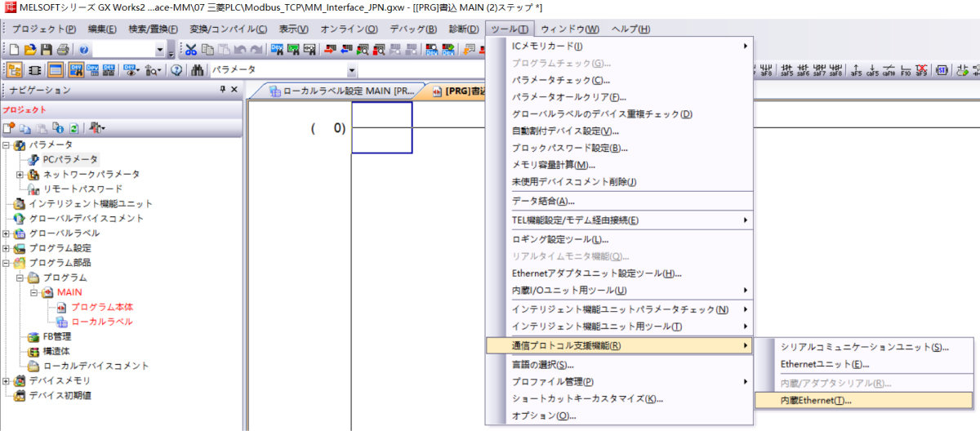Select インテリジェント機能ユニット in the tree

91,203
